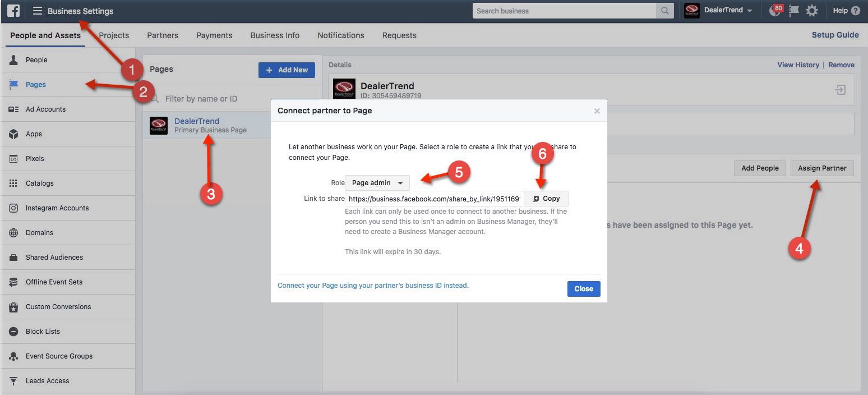Open the Projects tab
Image resolution: width=868 pixels, height=395 pixels.
[114, 35]
